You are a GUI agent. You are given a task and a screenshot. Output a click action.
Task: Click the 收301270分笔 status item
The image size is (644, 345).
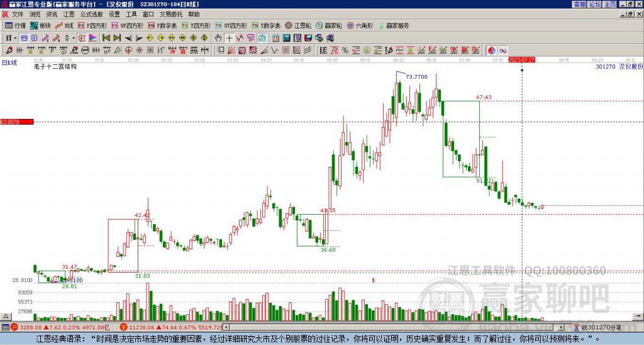598,327
